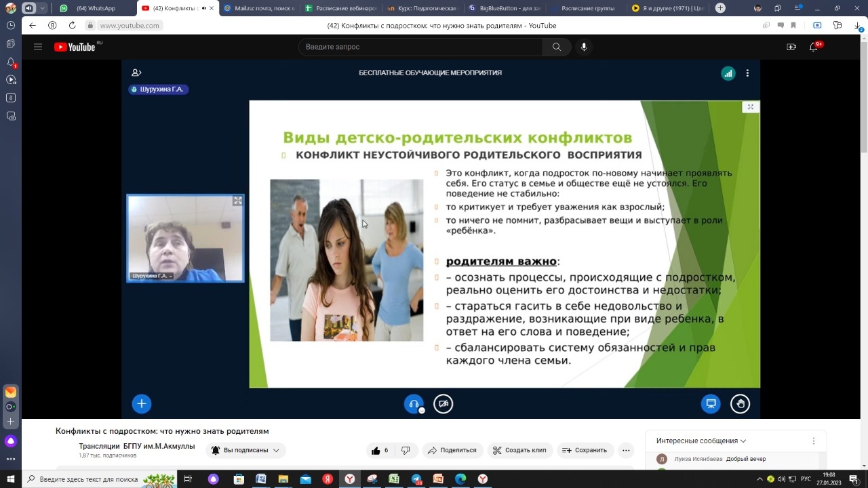Viewport: 868px width, 488px height.
Task: Expand the "Интересные сообщения" chat dropdown
Action: pyautogui.click(x=701, y=441)
